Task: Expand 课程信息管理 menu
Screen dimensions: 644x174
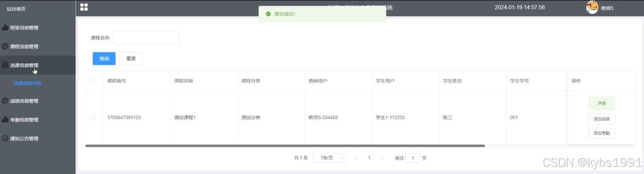Action: click(38, 47)
